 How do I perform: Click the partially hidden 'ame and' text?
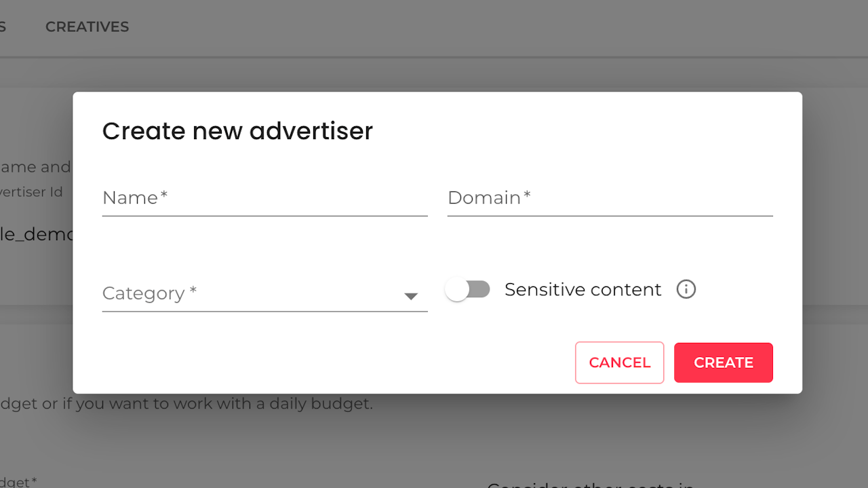(35, 167)
